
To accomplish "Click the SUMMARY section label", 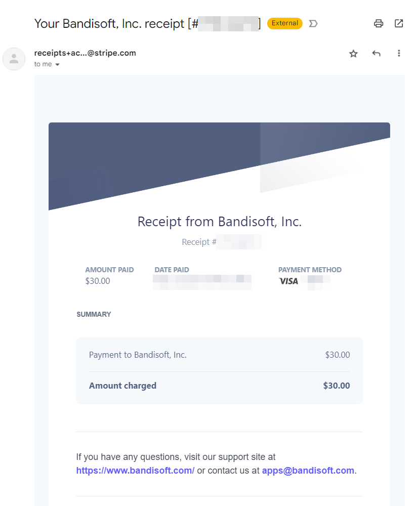I will 94,314.
